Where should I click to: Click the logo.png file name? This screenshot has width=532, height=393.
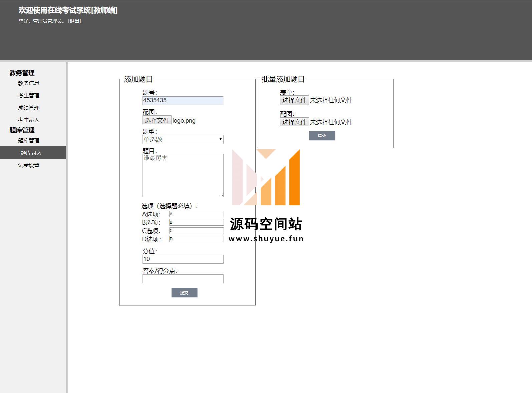(184, 121)
